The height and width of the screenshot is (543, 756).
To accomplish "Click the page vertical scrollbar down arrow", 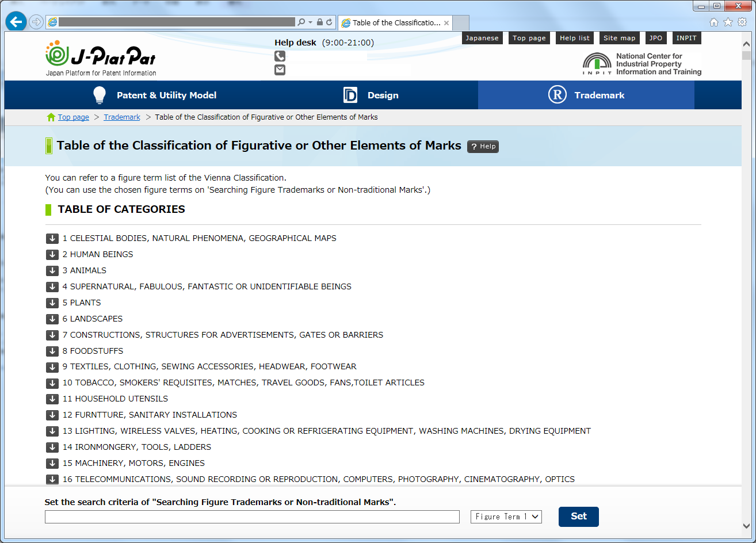I will pyautogui.click(x=746, y=526).
